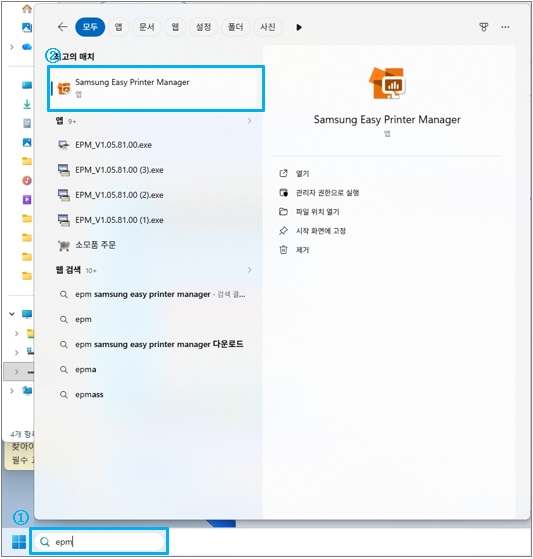The width and height of the screenshot is (533, 559).
Task: Expand OneDrive chevron in File Explorer sidebar
Action: [x=12, y=47]
